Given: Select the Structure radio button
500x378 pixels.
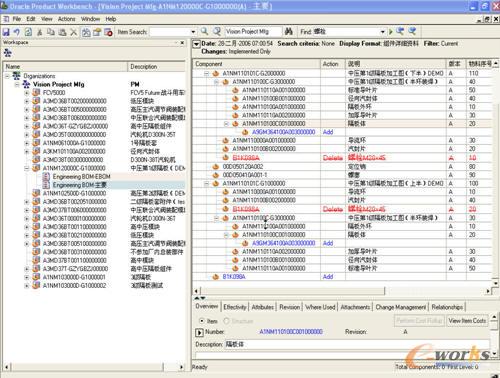Looking at the screenshot, I should [x=227, y=321].
